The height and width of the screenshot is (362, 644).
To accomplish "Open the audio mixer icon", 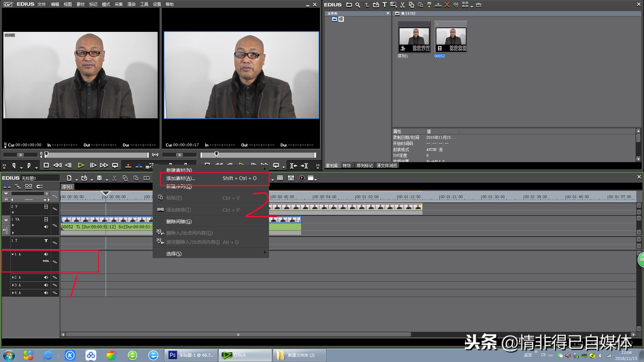I will (291, 178).
